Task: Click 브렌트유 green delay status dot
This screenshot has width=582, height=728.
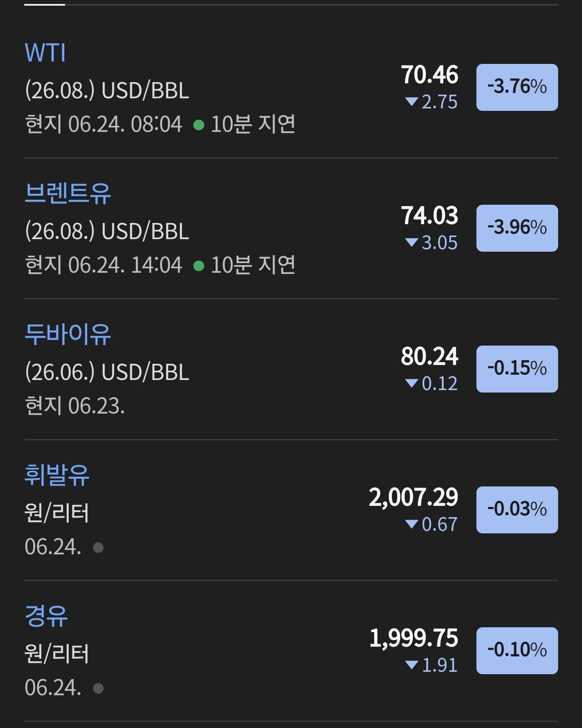Action: (199, 266)
